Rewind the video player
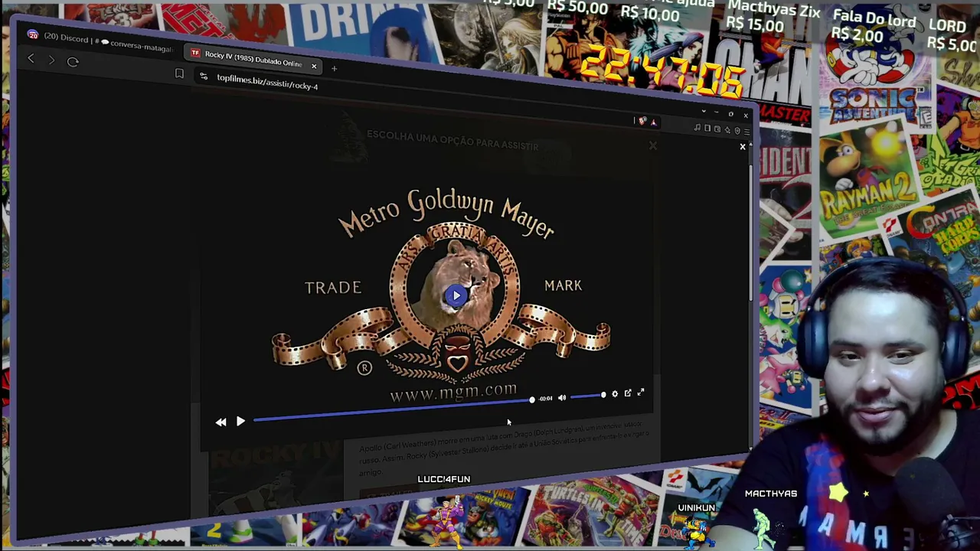The width and height of the screenshot is (980, 551). [x=220, y=422]
